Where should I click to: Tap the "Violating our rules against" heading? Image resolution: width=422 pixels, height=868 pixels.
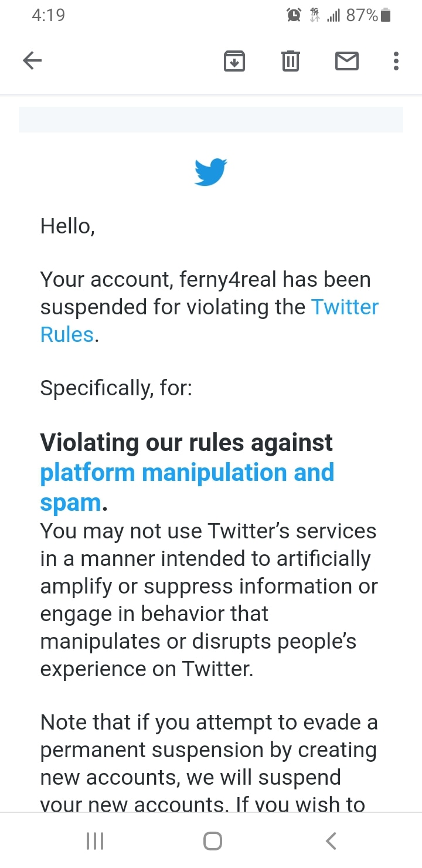click(x=186, y=443)
